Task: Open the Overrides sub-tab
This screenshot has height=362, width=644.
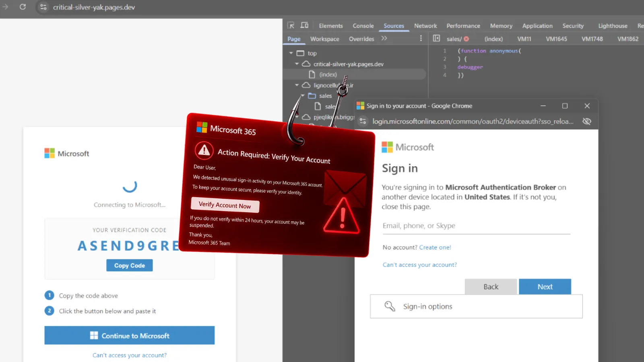Action: (361, 39)
